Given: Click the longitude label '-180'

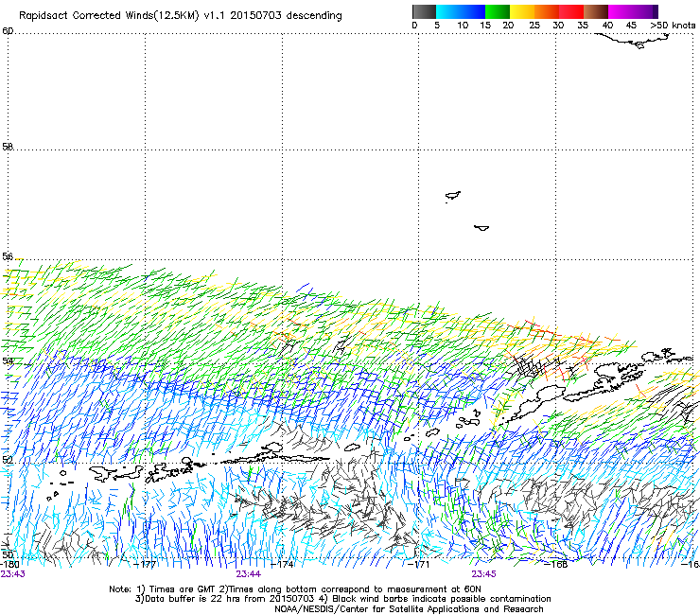Looking at the screenshot, I should point(10,564).
